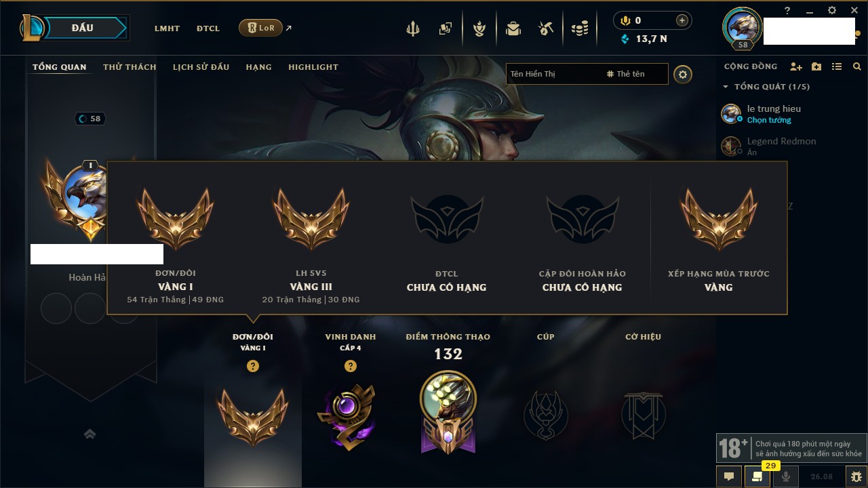The height and width of the screenshot is (488, 868).
Task: Toggle the chat window button
Action: pos(729,476)
